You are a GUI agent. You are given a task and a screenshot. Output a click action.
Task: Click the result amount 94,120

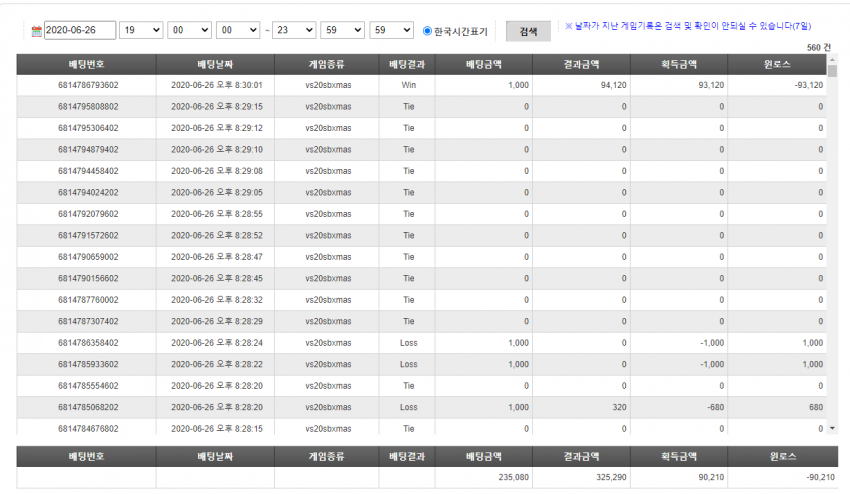click(x=613, y=85)
